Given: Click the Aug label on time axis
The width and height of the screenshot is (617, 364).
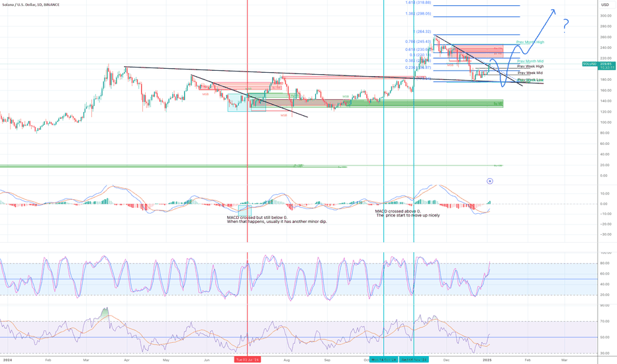Looking at the screenshot, I should (287, 359).
